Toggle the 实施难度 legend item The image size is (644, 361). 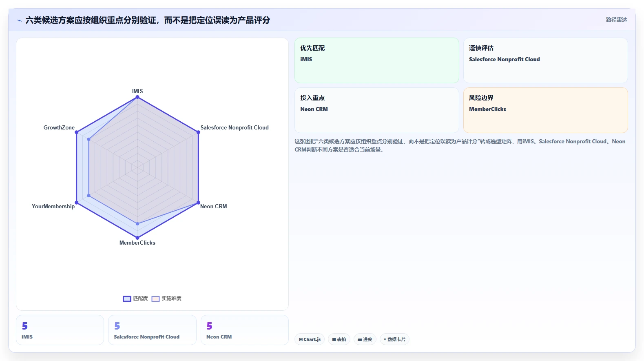[x=166, y=299]
